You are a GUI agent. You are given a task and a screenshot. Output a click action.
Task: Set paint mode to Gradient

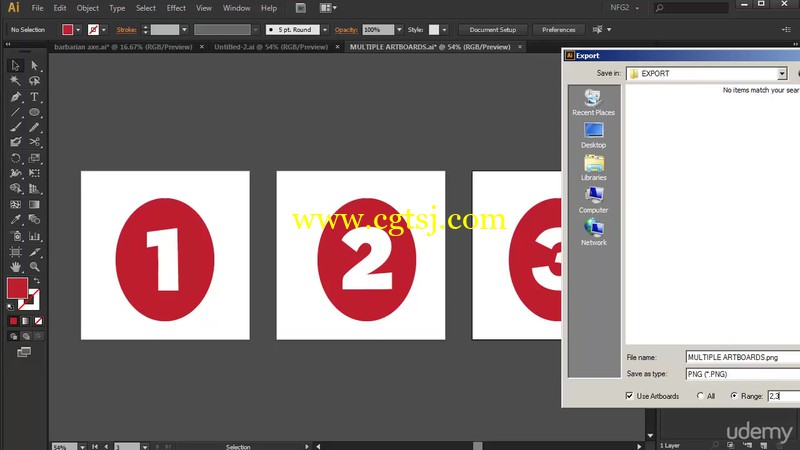point(26,321)
